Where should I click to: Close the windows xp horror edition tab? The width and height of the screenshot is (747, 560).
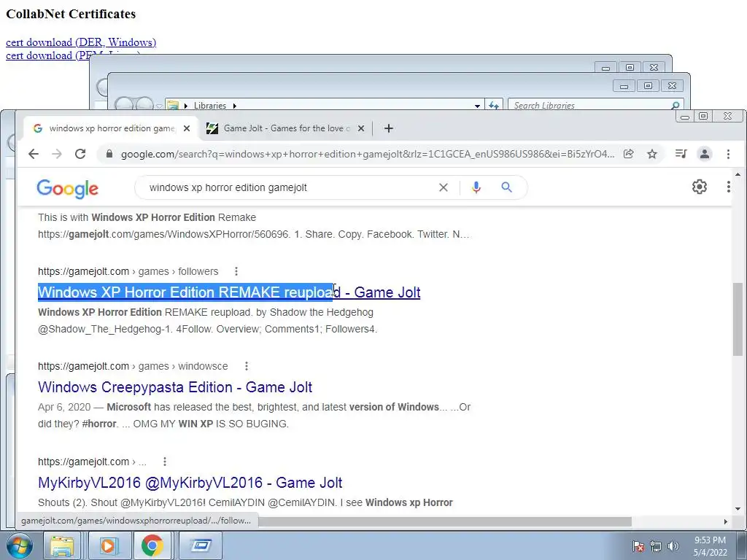[x=187, y=128]
